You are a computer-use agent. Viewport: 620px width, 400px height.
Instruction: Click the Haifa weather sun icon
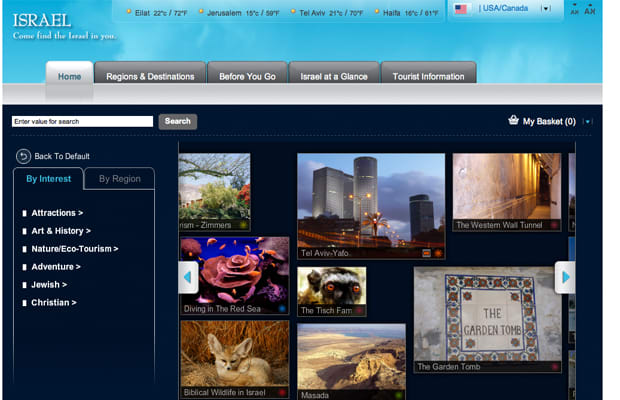click(x=377, y=12)
